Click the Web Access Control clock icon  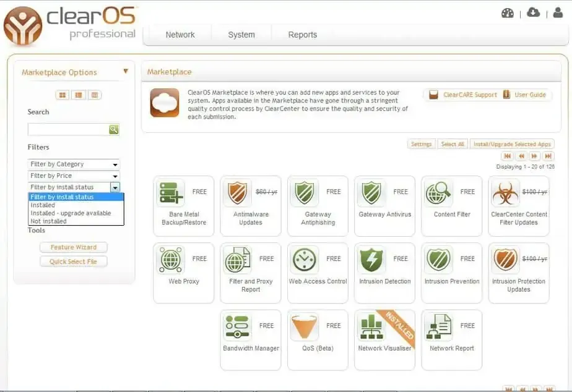pyautogui.click(x=304, y=260)
